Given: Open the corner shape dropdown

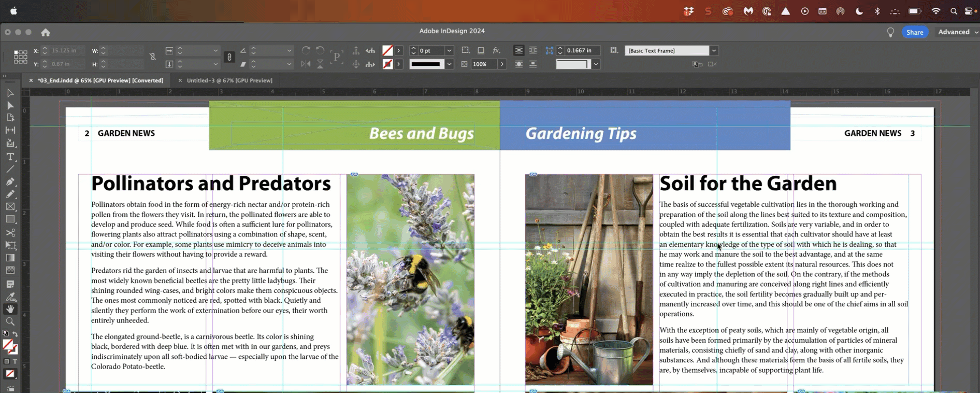Looking at the screenshot, I should [x=596, y=64].
